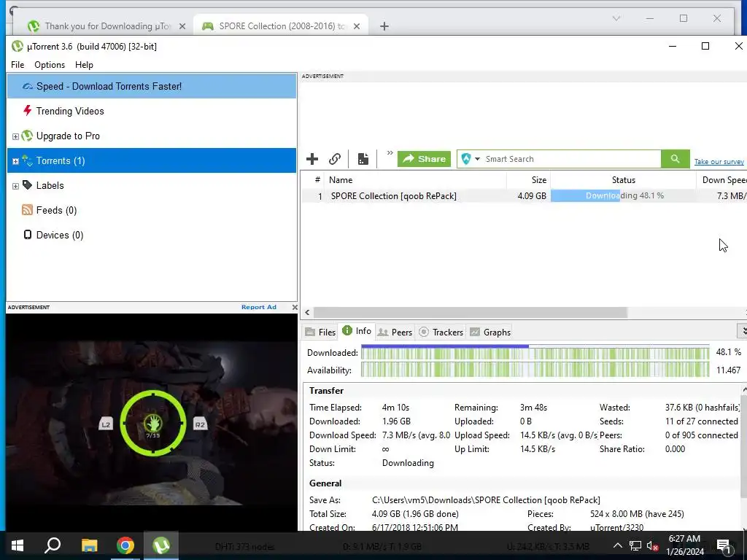747x560 pixels.
Task: Click the Availability pieces bar
Action: (x=535, y=370)
